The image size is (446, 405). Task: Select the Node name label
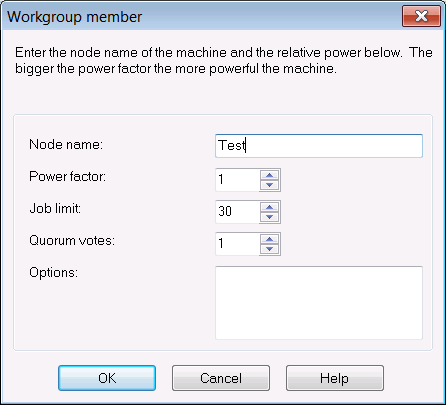66,144
